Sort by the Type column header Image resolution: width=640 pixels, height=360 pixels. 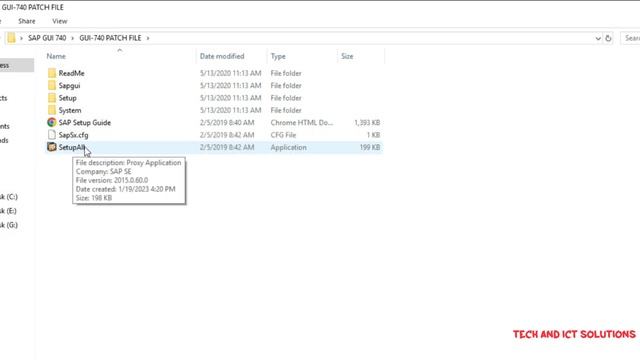278,56
